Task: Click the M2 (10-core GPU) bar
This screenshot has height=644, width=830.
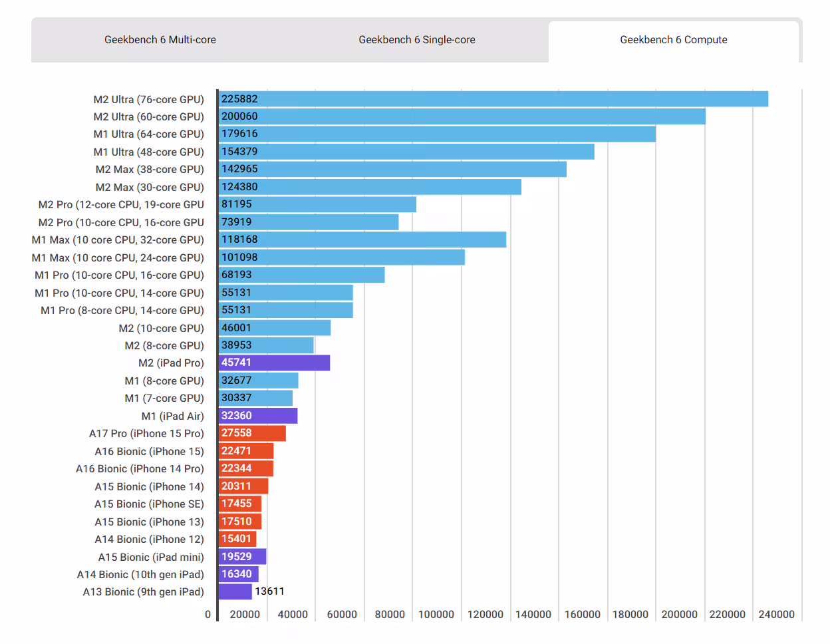Action: click(x=275, y=328)
